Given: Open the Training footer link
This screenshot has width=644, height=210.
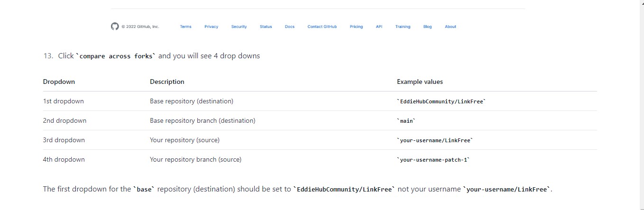Looking at the screenshot, I should pos(403,27).
